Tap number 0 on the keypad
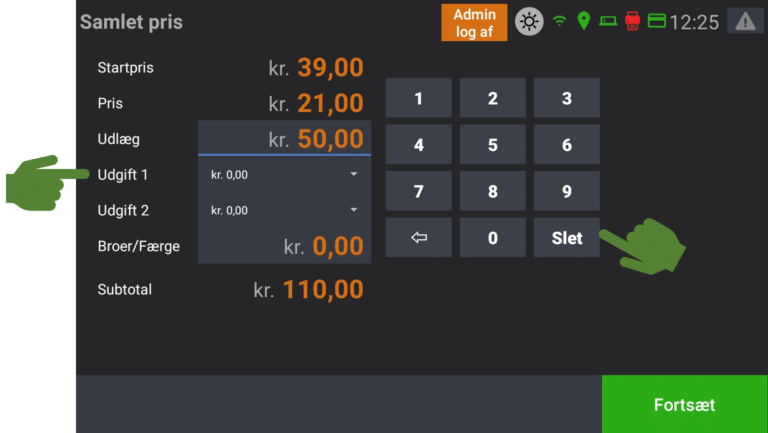Viewport: 768px width, 433px height. (x=493, y=238)
